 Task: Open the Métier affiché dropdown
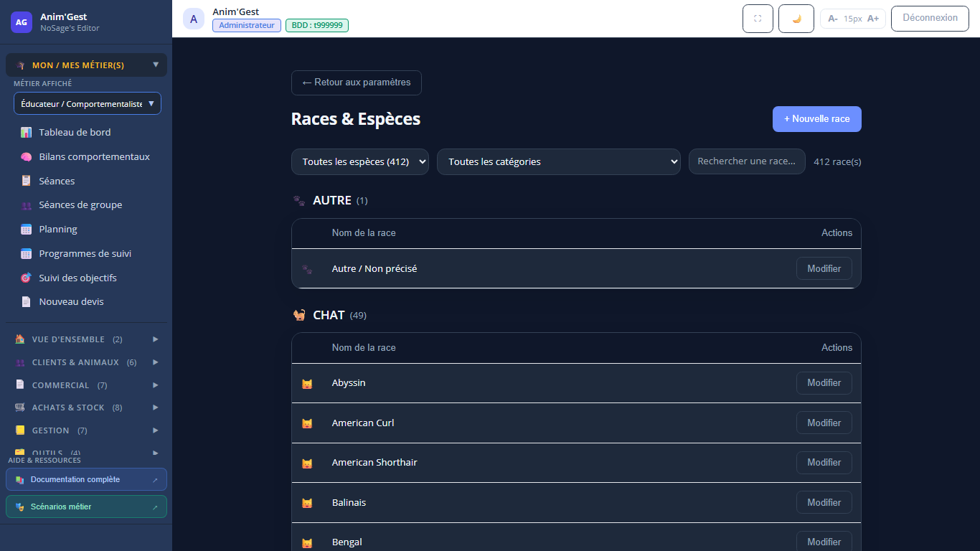[88, 103]
